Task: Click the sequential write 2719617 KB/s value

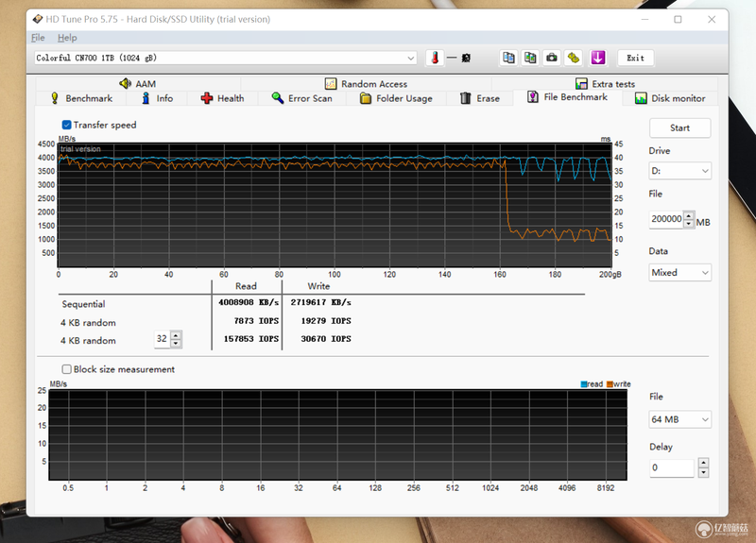Action: pyautogui.click(x=320, y=302)
